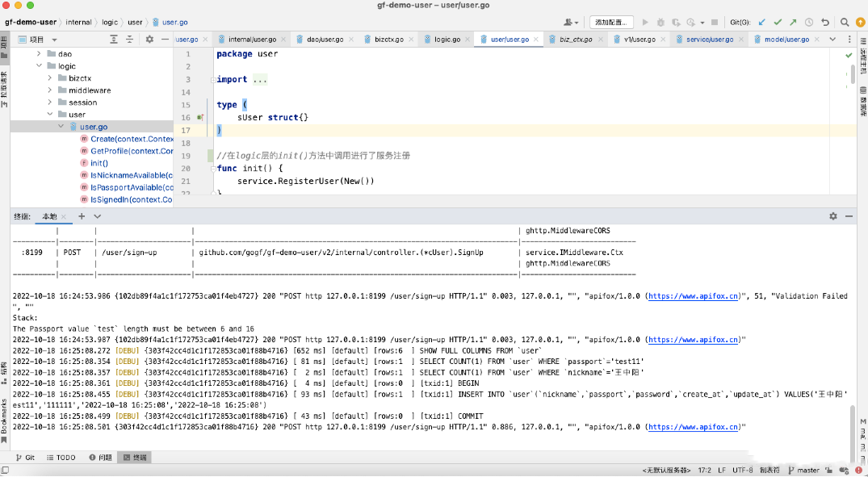868x477 pixels.
Task: Open the Bookmarks side tool window
Action: point(4,420)
